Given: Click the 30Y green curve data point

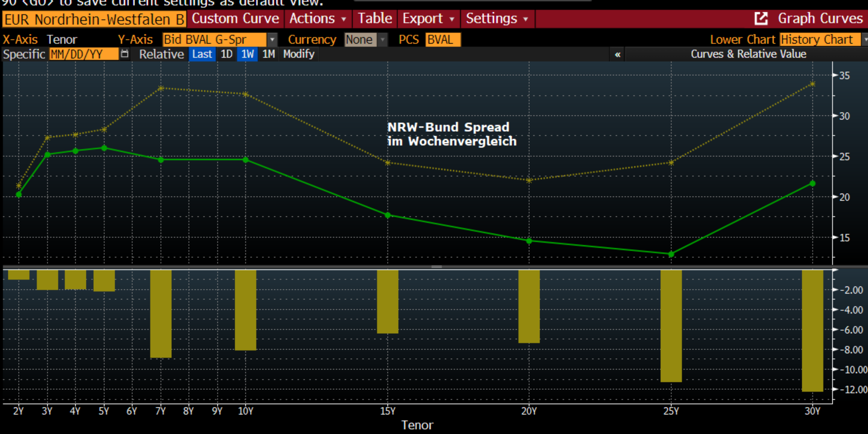Looking at the screenshot, I should [812, 183].
